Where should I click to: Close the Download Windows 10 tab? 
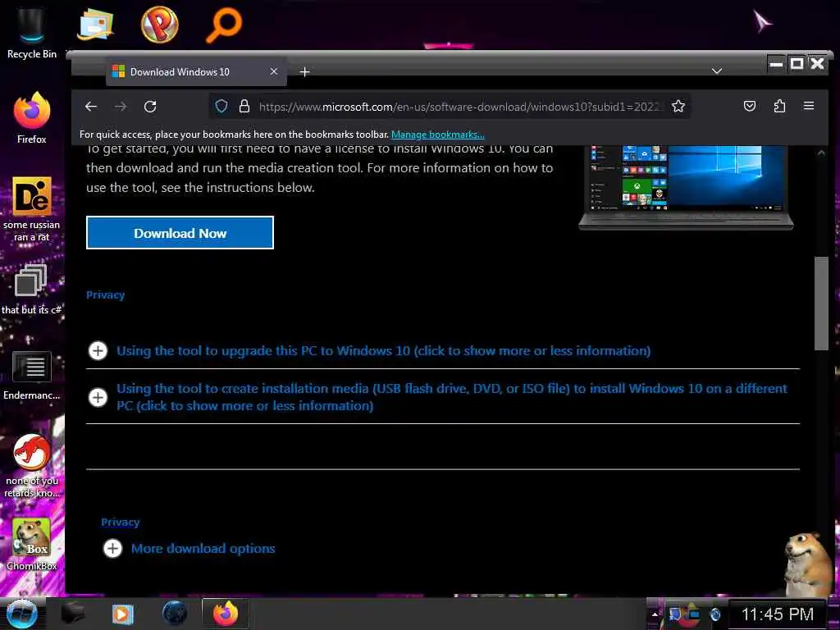(x=274, y=71)
